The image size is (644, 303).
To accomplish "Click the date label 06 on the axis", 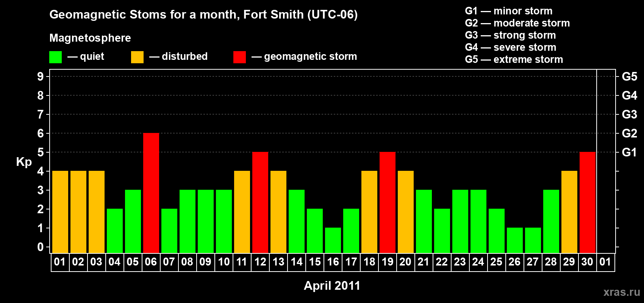I will (x=151, y=262).
